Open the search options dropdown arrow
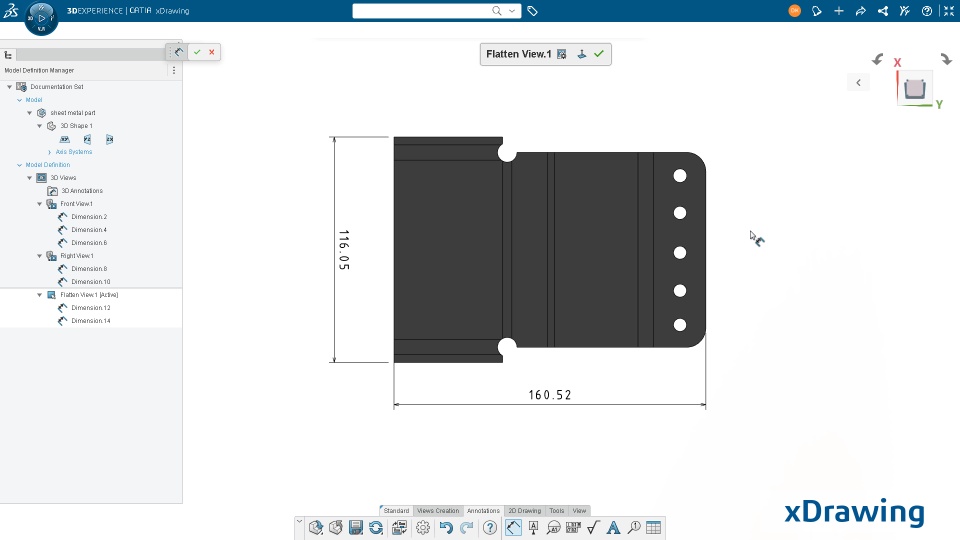The height and width of the screenshot is (540, 960). (x=512, y=11)
